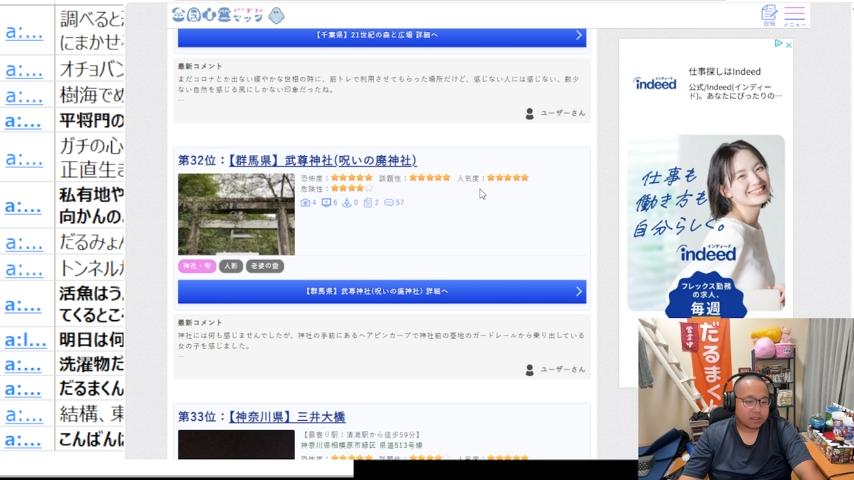Open the 仕事探しはIndeed ad headline
Screen dimensions: 854x480
(x=724, y=71)
